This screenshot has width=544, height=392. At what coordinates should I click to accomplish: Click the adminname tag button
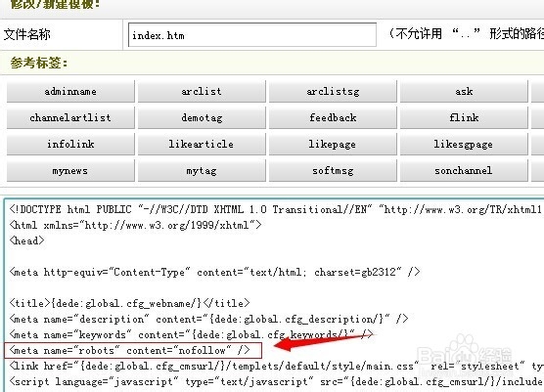(x=70, y=92)
